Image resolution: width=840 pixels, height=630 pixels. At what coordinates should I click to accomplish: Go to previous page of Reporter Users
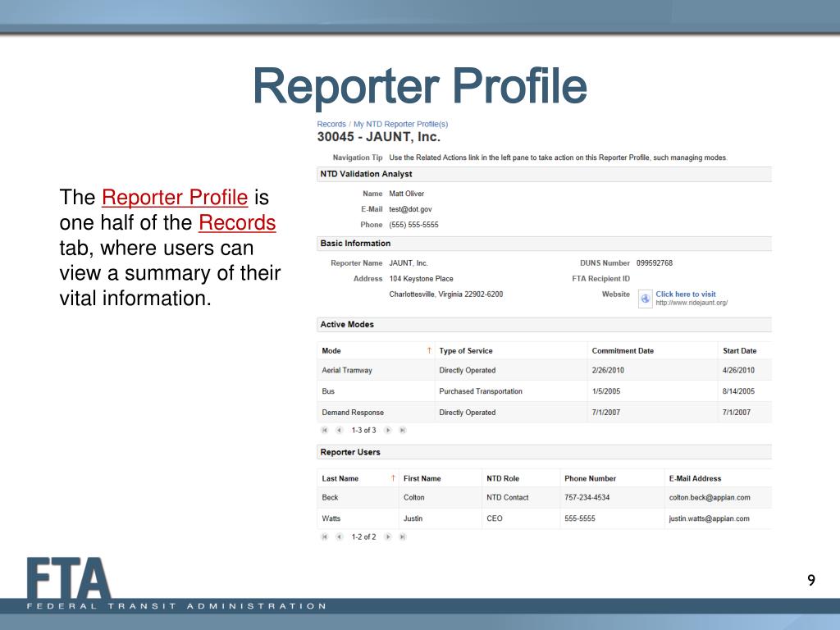tap(339, 536)
